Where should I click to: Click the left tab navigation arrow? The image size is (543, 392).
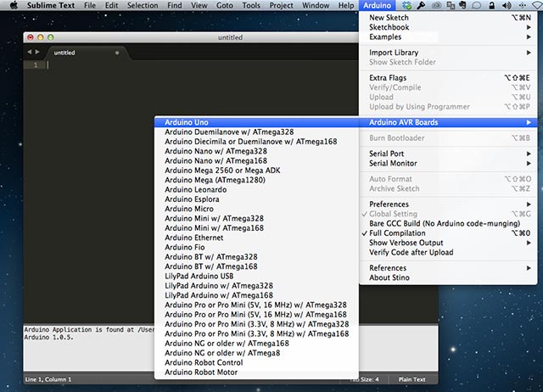pyautogui.click(x=31, y=53)
